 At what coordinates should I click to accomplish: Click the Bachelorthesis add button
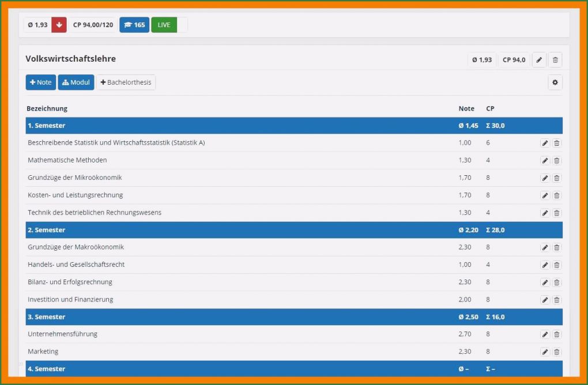click(126, 82)
